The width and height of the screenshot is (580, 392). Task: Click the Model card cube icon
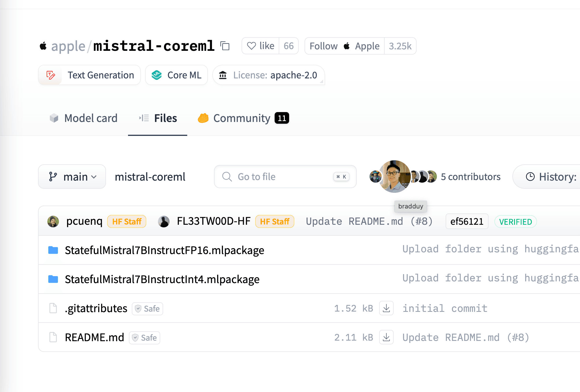tap(54, 118)
